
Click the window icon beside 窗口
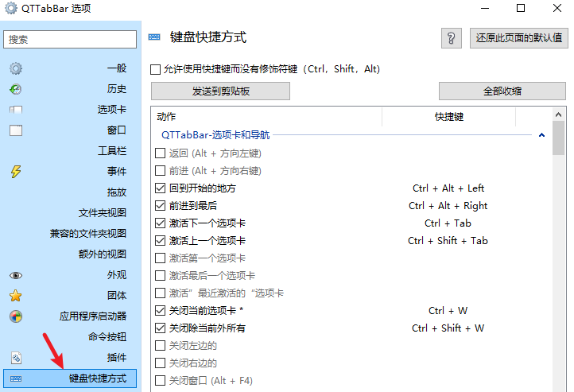[x=16, y=130]
